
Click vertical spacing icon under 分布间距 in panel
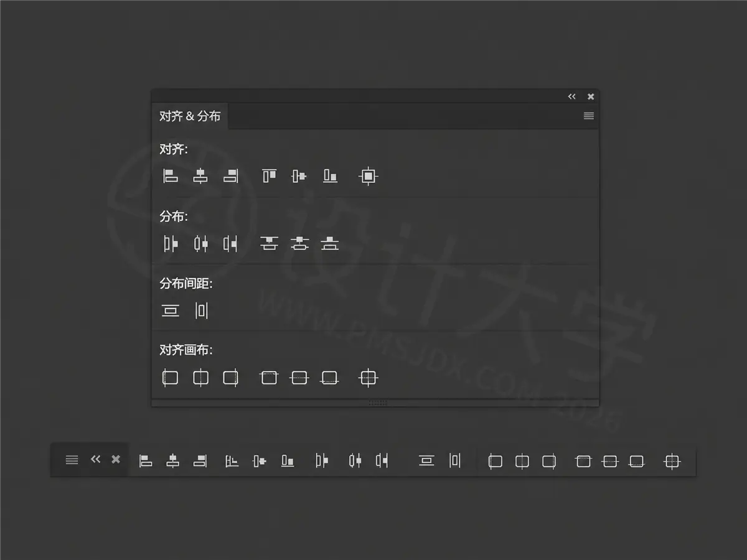(x=170, y=310)
